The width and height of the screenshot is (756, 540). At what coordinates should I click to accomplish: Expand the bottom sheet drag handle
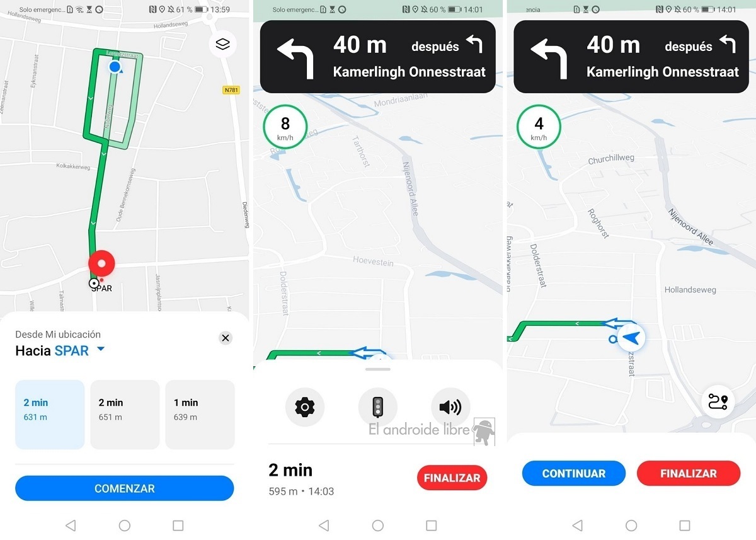[378, 368]
